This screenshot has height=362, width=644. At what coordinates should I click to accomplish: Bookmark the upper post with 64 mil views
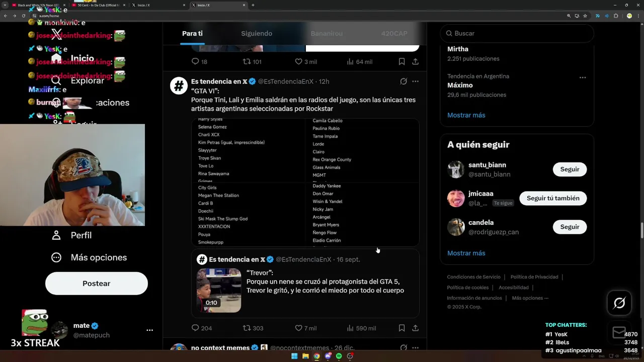(401, 61)
